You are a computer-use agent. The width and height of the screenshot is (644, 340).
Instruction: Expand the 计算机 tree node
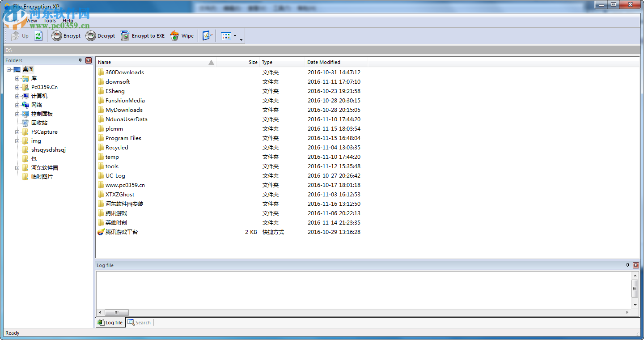click(x=17, y=96)
